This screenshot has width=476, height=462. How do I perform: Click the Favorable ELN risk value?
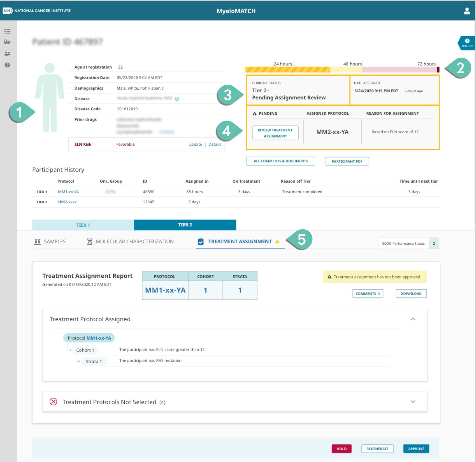[125, 144]
